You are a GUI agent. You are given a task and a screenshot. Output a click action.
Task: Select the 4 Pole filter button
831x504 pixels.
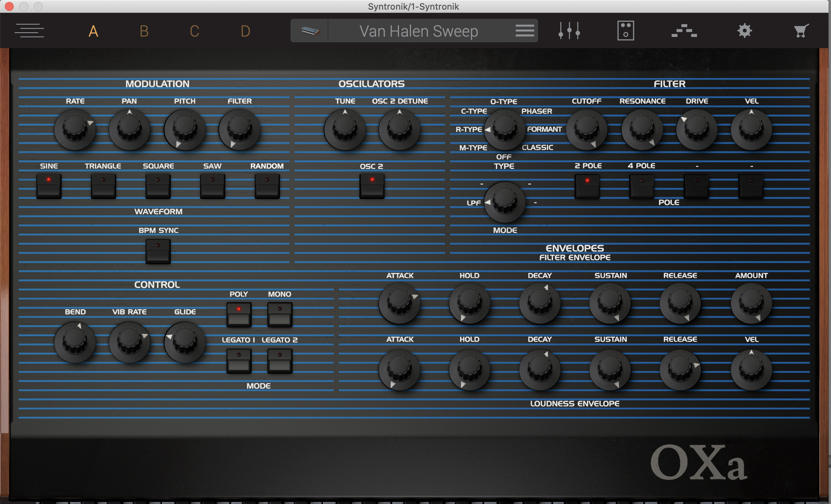coord(641,186)
